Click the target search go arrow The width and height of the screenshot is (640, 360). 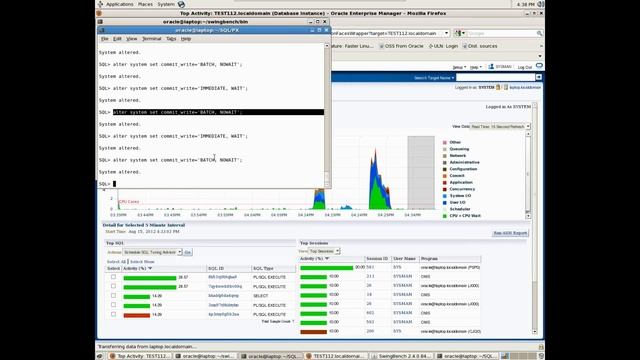click(x=539, y=77)
